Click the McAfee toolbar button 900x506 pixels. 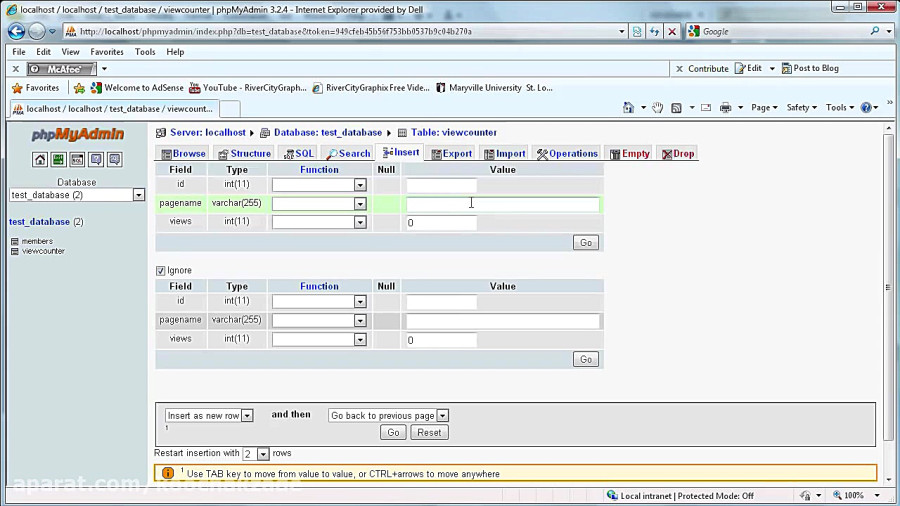[x=62, y=69]
